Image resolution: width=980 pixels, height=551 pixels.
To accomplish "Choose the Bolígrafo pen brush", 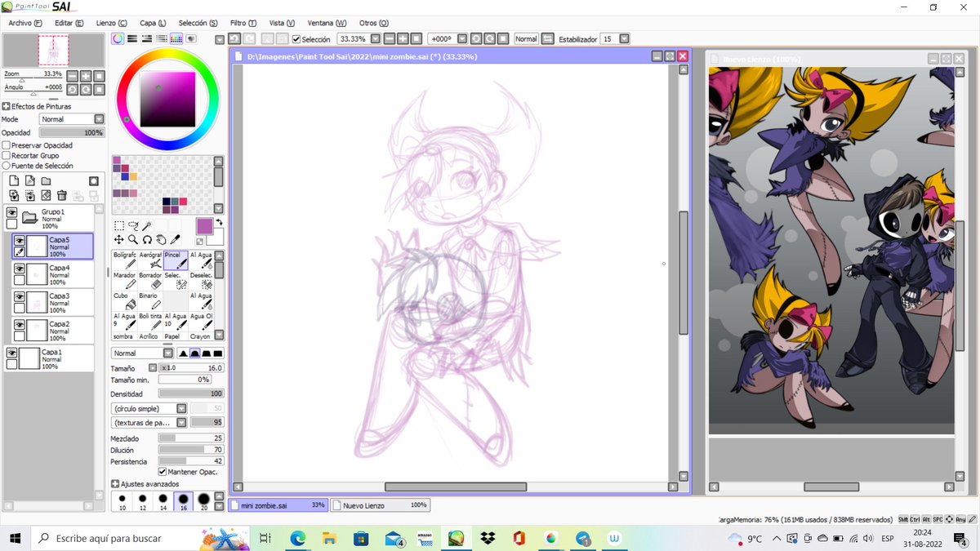I will 125,260.
